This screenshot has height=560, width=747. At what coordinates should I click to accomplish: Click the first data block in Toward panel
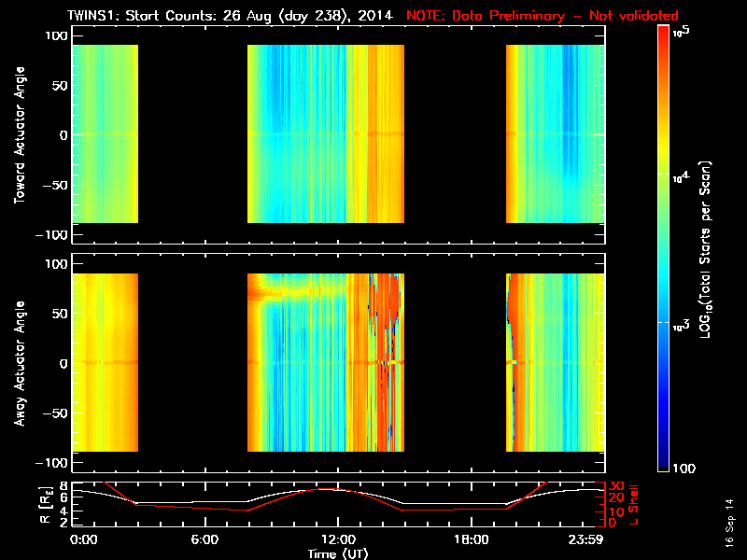tap(105, 133)
